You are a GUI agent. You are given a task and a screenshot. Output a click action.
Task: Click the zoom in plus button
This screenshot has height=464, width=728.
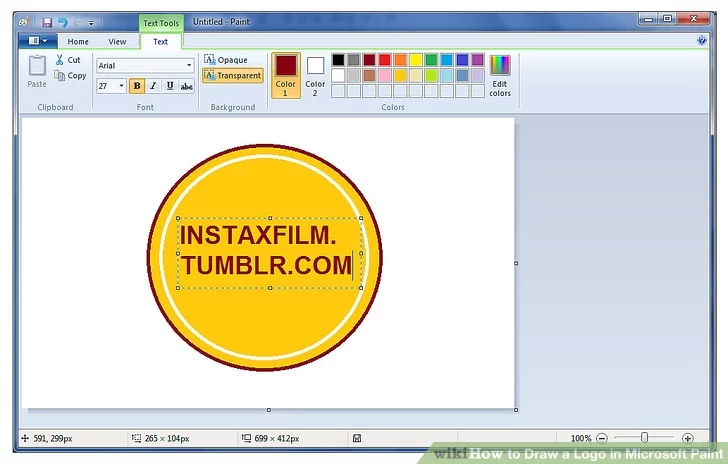tap(688, 438)
